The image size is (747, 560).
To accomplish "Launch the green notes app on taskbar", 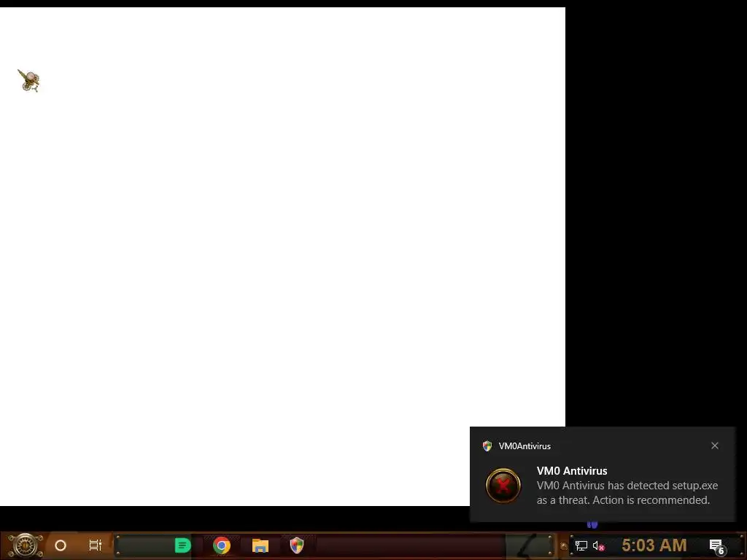I will 182,545.
